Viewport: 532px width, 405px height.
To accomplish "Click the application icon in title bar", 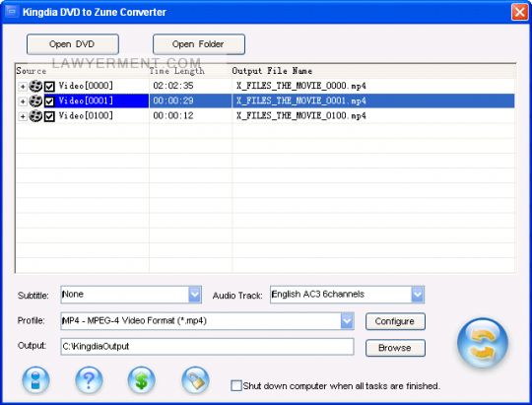I will 12,12.
